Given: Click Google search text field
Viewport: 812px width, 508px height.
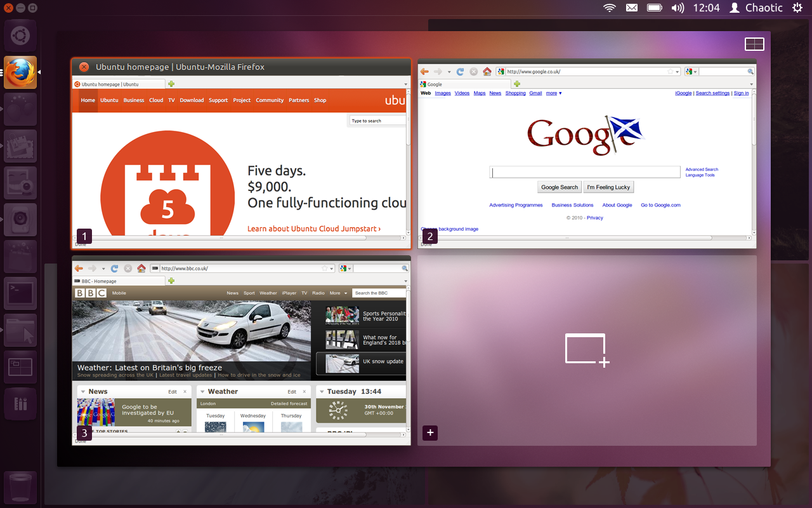Looking at the screenshot, I should [585, 172].
